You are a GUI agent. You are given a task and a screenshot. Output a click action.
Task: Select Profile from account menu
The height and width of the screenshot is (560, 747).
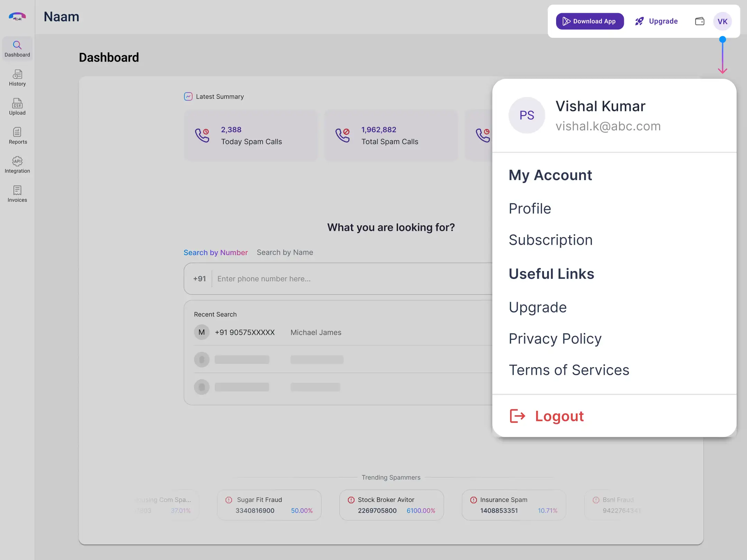pos(530,209)
